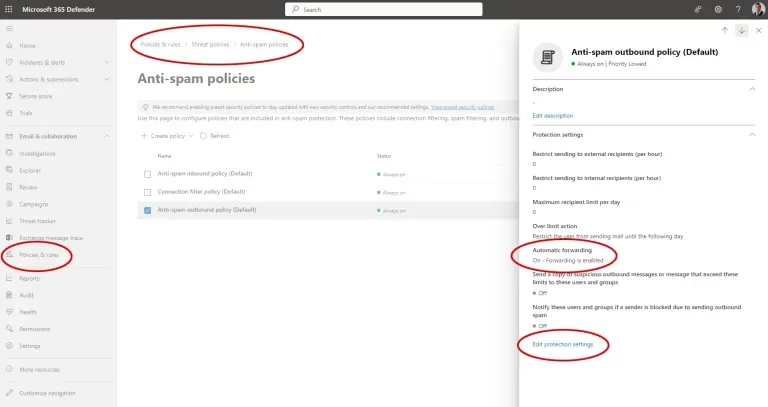Click the Settings gear icon in sidebar
Screen dimensions: 768x407
point(9,346)
